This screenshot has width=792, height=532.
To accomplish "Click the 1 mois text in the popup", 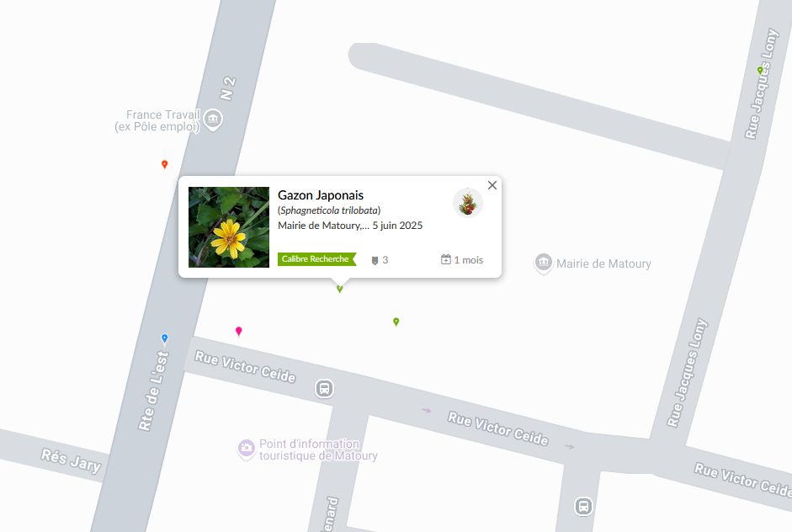I will 469,260.
